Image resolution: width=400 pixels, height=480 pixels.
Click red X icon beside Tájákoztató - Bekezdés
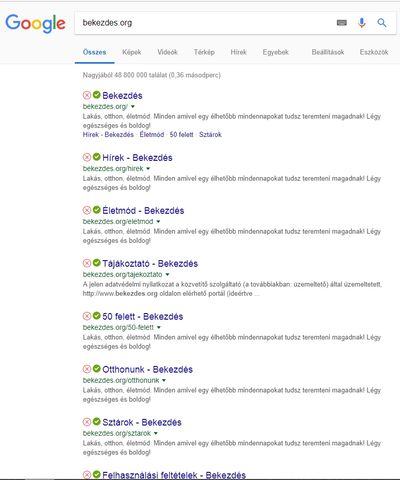point(87,263)
